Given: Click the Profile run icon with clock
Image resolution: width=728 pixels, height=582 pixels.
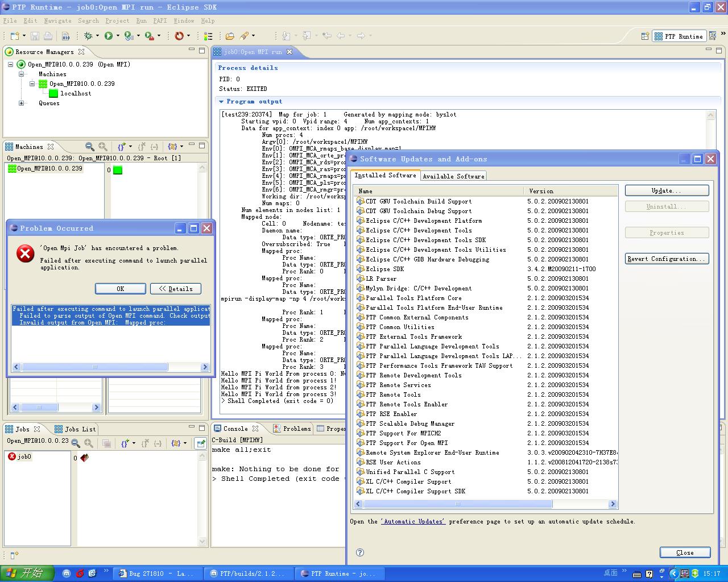Looking at the screenshot, I should [x=129, y=36].
